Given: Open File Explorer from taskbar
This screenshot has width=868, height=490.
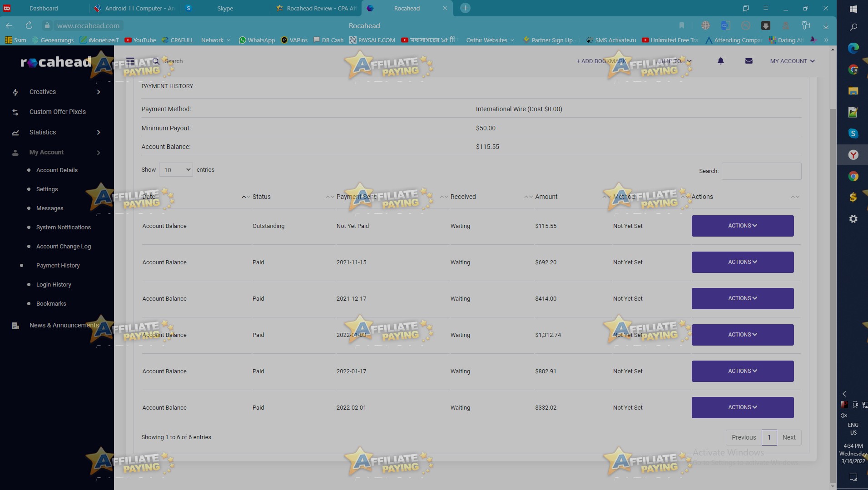Looking at the screenshot, I should tap(853, 90).
